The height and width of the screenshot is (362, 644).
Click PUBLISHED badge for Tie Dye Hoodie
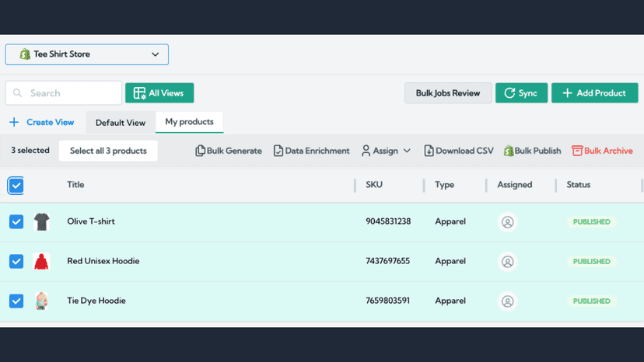(x=591, y=301)
